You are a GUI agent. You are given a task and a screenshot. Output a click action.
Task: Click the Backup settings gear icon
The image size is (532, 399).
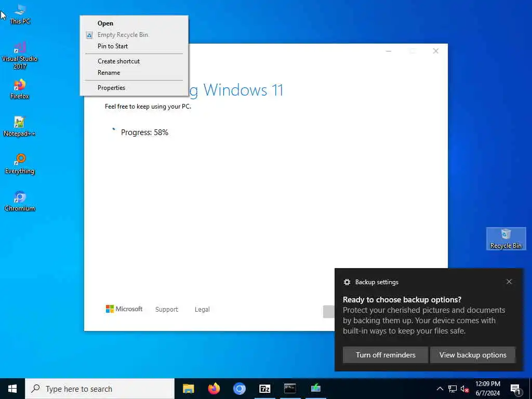coord(347,282)
